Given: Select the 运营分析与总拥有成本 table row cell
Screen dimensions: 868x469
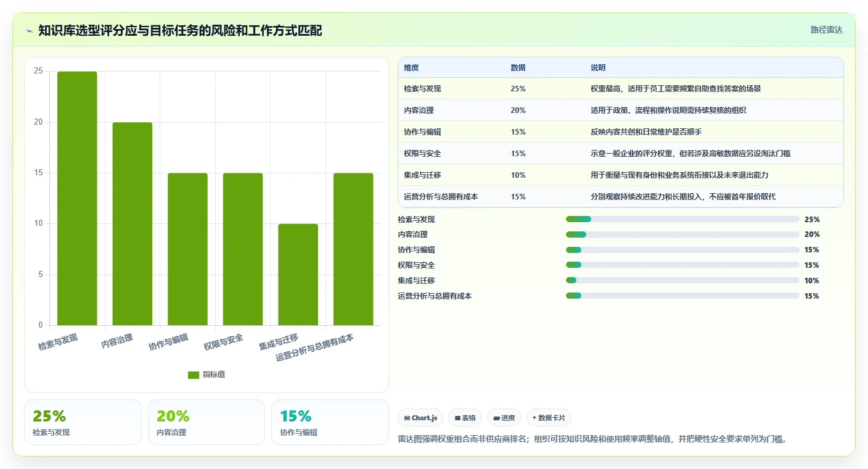Looking at the screenshot, I should click(441, 197).
